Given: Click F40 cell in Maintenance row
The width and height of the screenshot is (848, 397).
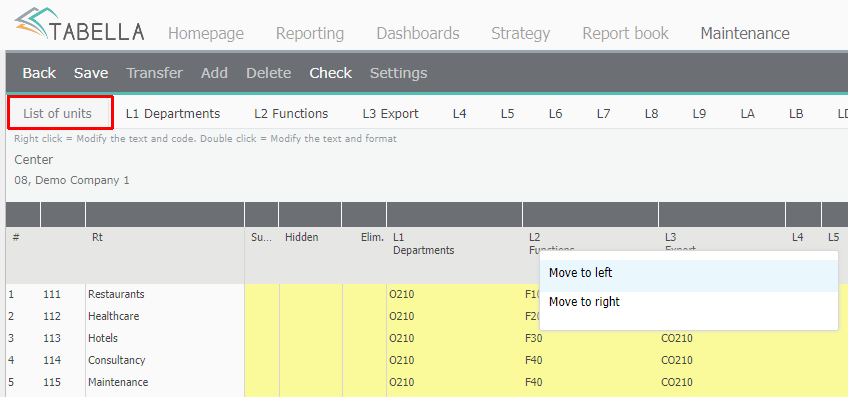Looking at the screenshot, I should [534, 382].
